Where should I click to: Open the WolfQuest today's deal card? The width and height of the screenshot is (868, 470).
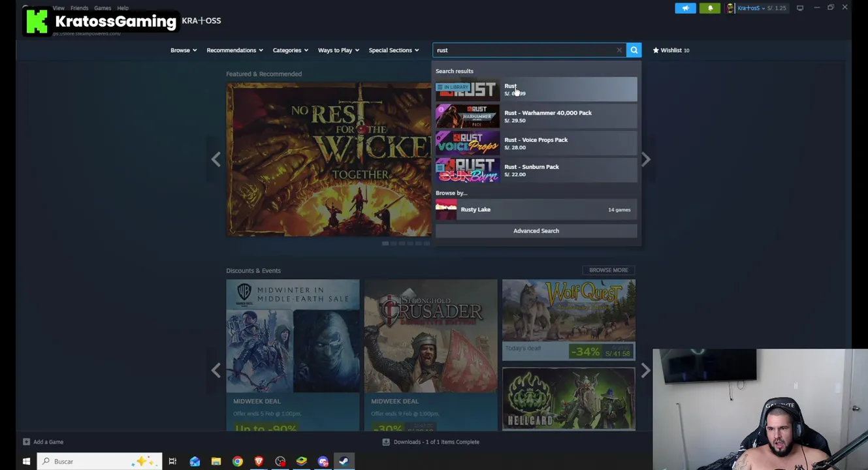coord(568,320)
